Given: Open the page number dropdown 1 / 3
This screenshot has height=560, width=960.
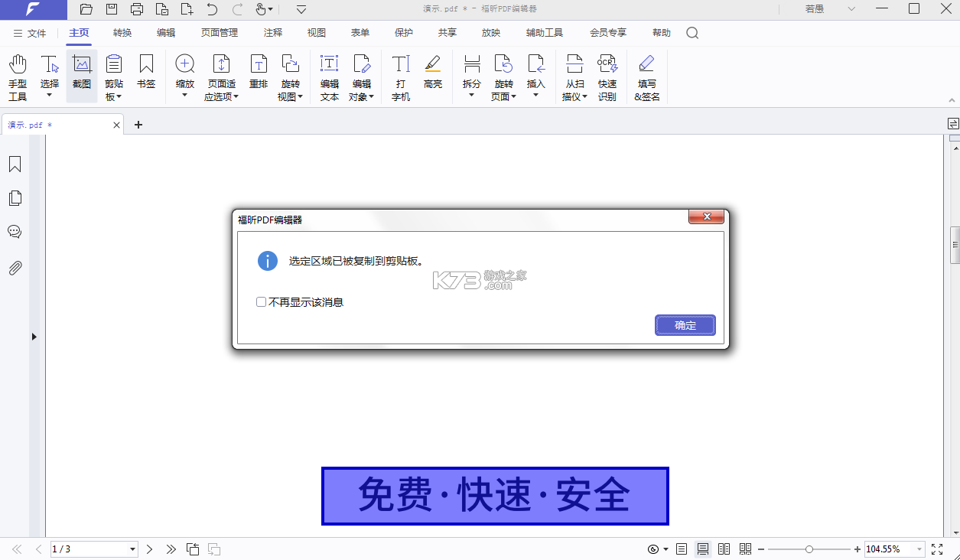Looking at the screenshot, I should click(133, 549).
